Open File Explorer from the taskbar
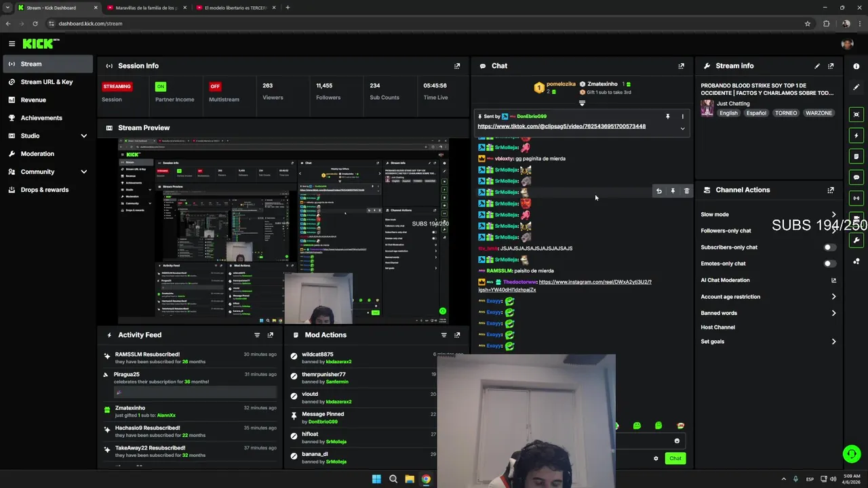Screen dimensions: 868x488 pos(410,479)
